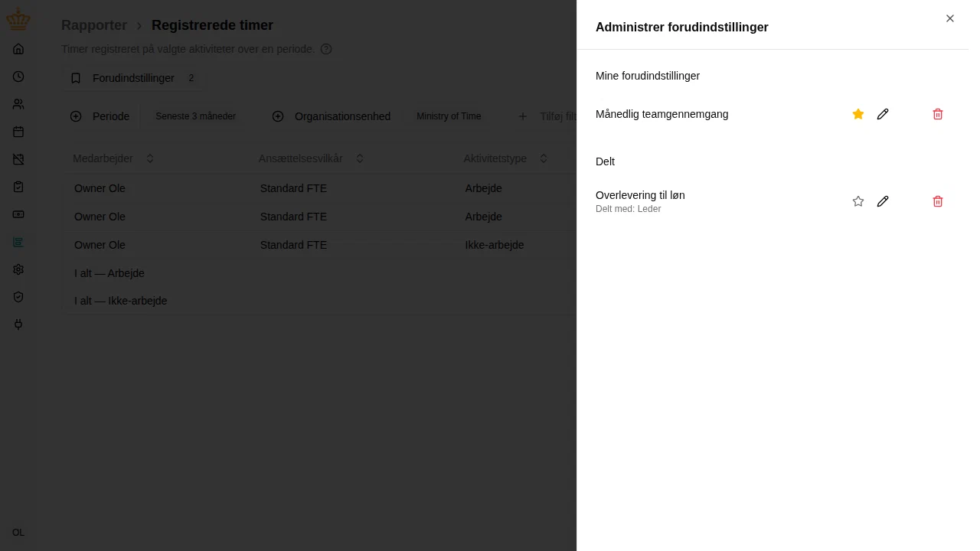Delete the Overlevering til løn preset
The image size is (980, 551).
pos(938,201)
